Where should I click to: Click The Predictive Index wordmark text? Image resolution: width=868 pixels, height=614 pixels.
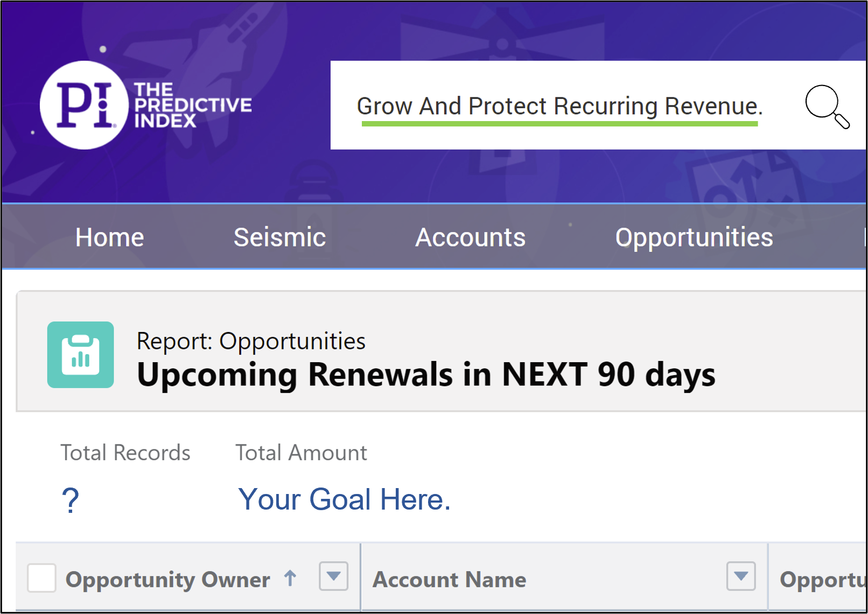pos(192,105)
